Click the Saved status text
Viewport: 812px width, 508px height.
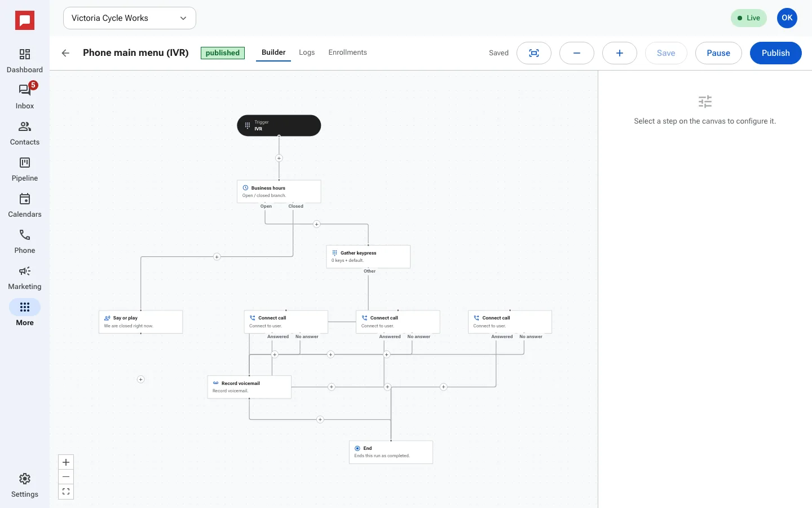(498, 53)
